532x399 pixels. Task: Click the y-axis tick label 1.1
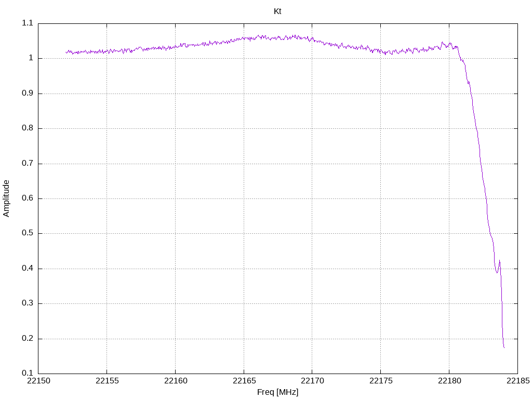pos(28,23)
